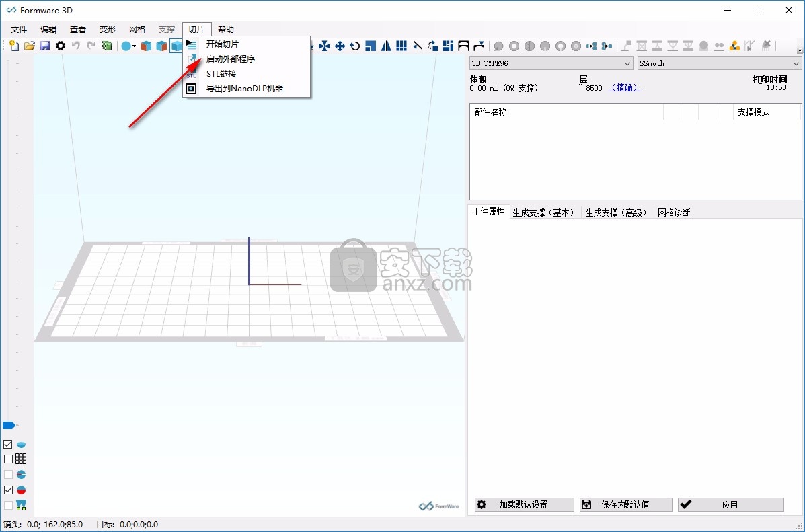Switch to the 生成支撑（基本） tab
This screenshot has width=805, height=532.
(x=545, y=213)
